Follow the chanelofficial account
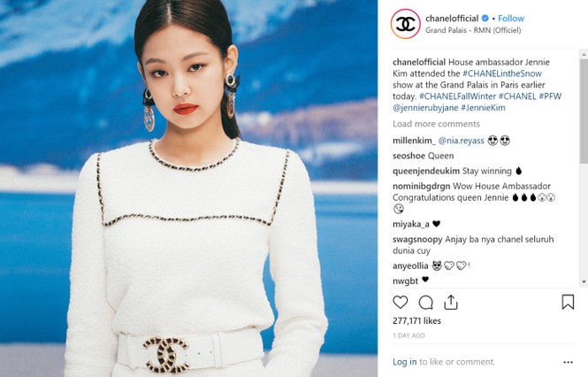588x377 pixels. [x=511, y=18]
